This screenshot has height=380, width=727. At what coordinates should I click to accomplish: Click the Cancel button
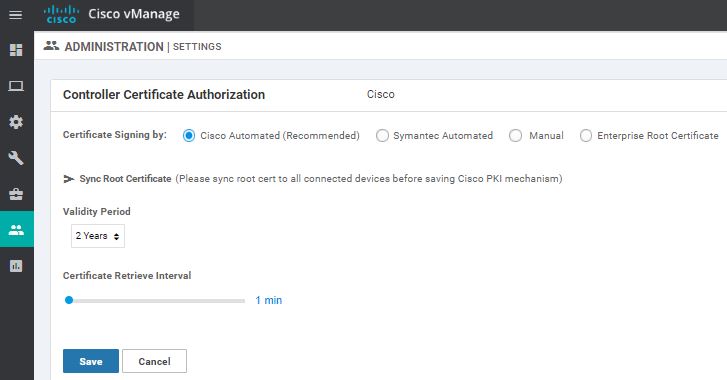click(x=154, y=361)
